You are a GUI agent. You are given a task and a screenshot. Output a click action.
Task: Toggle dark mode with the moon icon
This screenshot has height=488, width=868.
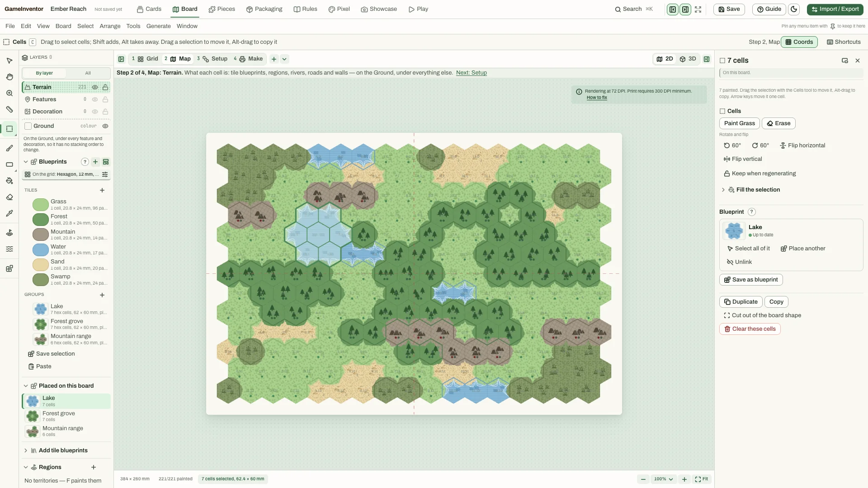794,9
